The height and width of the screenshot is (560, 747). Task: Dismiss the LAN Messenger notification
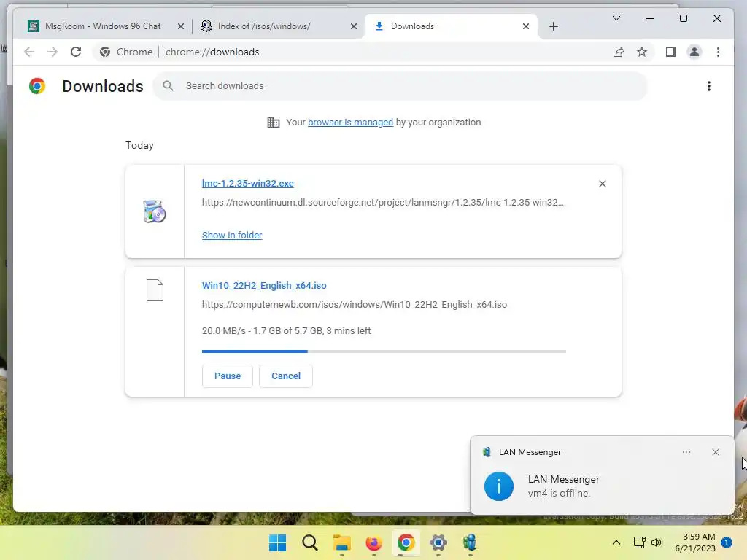coord(716,452)
